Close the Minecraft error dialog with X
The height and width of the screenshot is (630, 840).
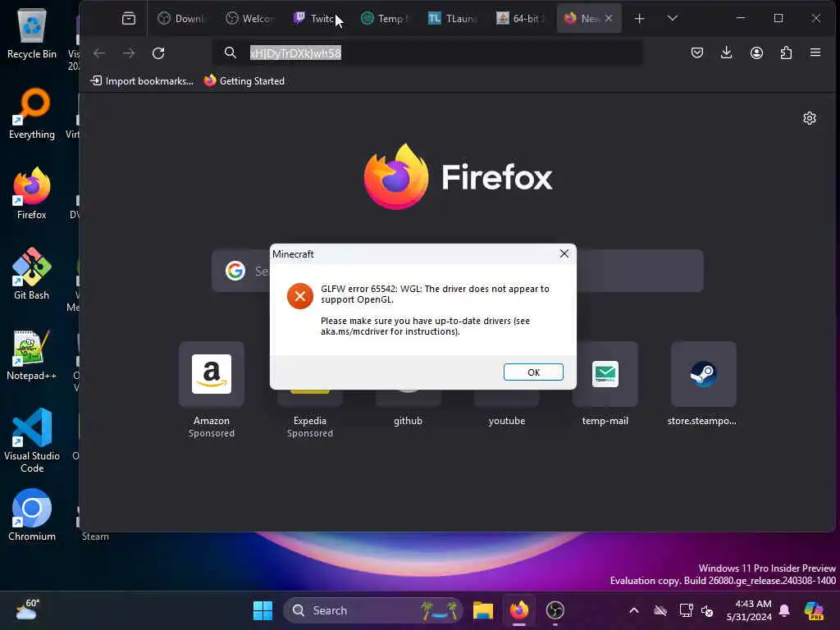pyautogui.click(x=564, y=253)
